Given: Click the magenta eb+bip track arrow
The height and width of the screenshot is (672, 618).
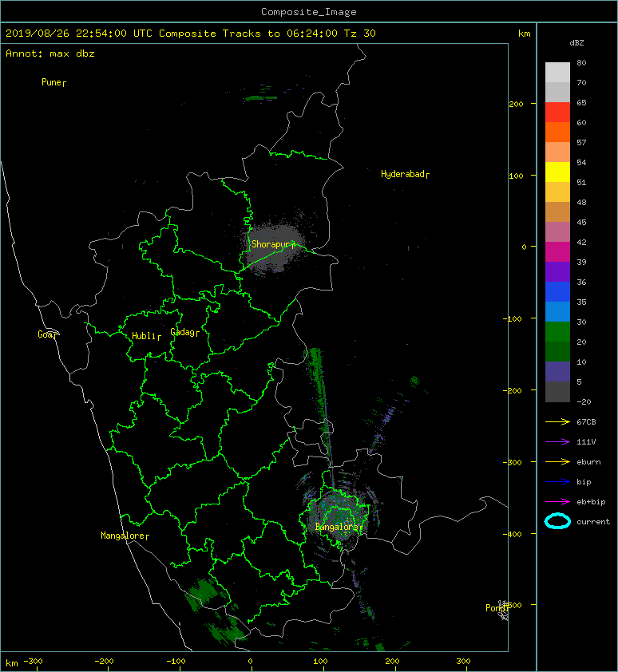Looking at the screenshot, I should point(557,501).
